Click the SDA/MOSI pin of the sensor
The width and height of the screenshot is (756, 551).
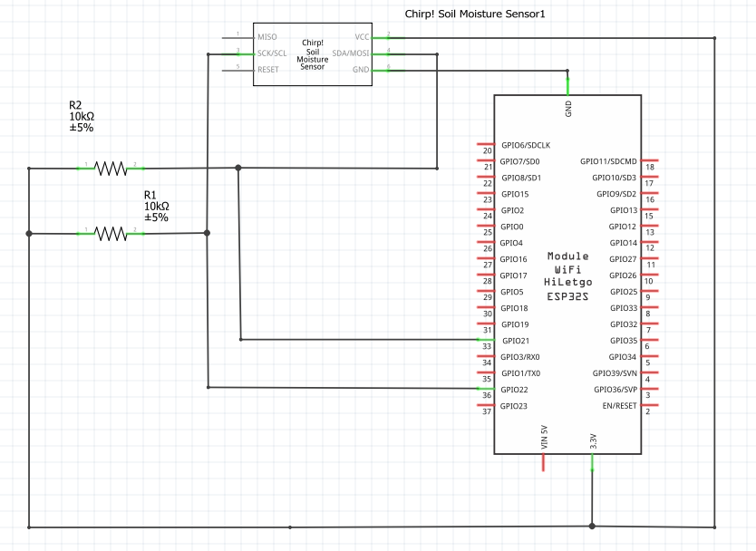[x=352, y=53]
